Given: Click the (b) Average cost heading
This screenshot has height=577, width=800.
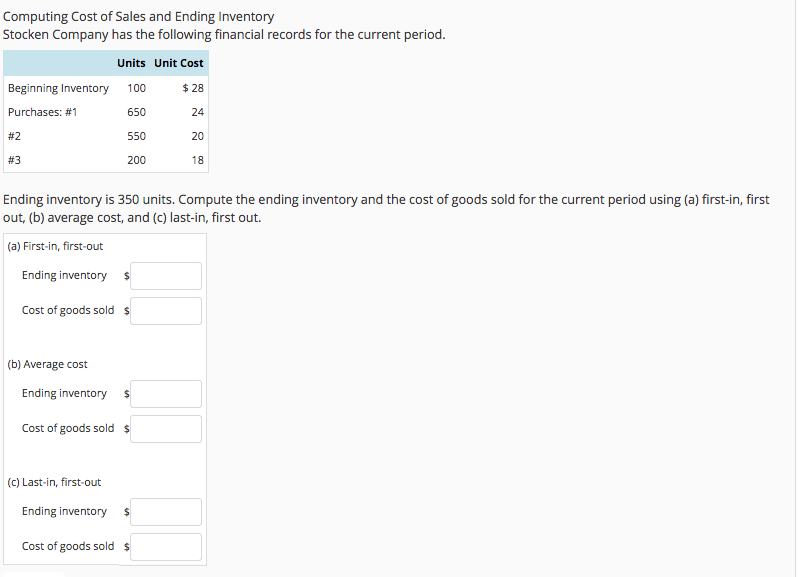Looking at the screenshot, I should pos(46,364).
